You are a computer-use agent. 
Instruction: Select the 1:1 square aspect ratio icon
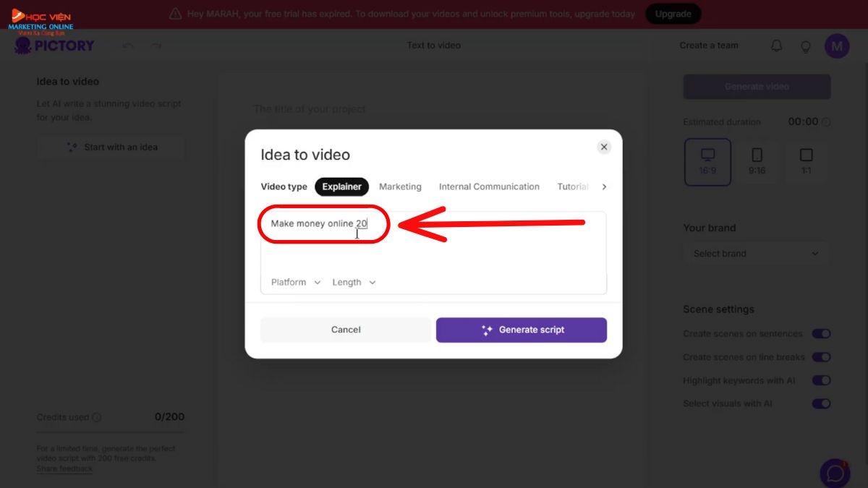click(807, 162)
